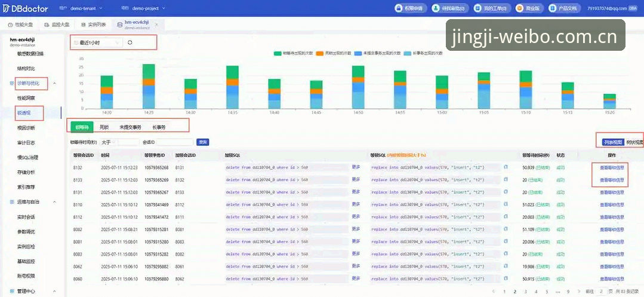The image size is (644, 297).
Task: Toggle orange legend swatch in chart
Action: 321,53
